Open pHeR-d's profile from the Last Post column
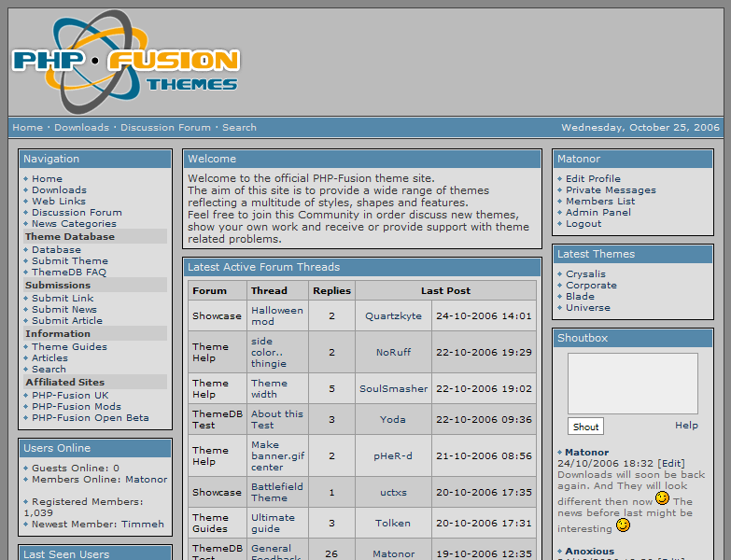 point(393,455)
